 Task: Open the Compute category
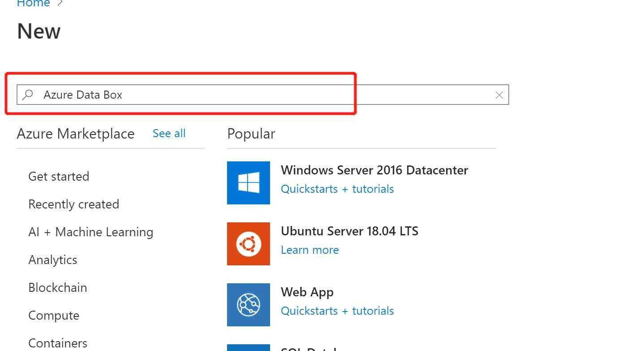click(x=54, y=316)
